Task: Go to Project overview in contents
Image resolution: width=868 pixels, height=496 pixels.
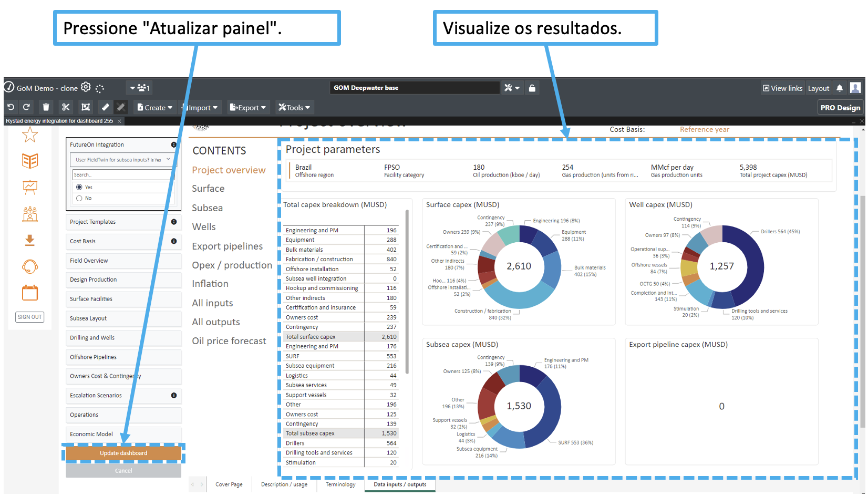Action: coord(229,170)
